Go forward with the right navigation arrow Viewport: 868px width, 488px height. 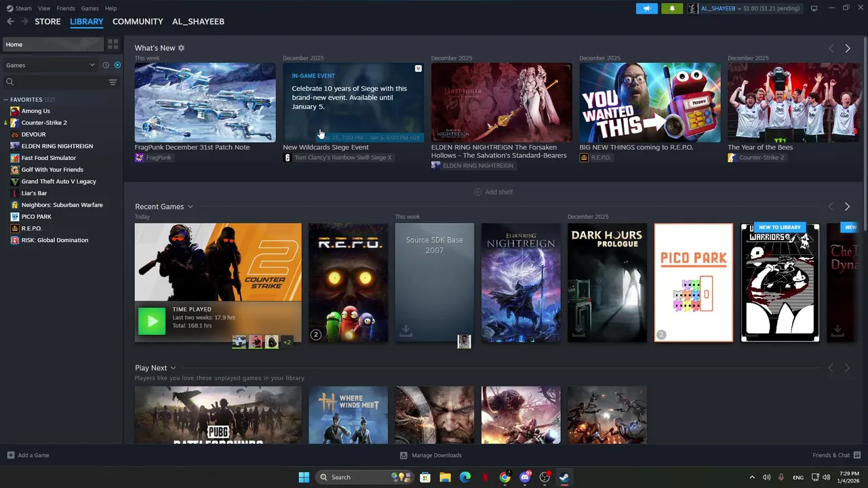[x=24, y=22]
